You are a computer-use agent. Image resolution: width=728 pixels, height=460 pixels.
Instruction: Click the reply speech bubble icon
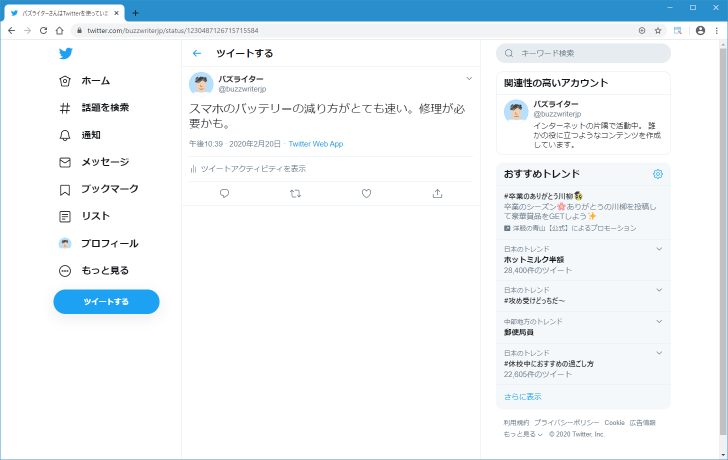click(224, 194)
